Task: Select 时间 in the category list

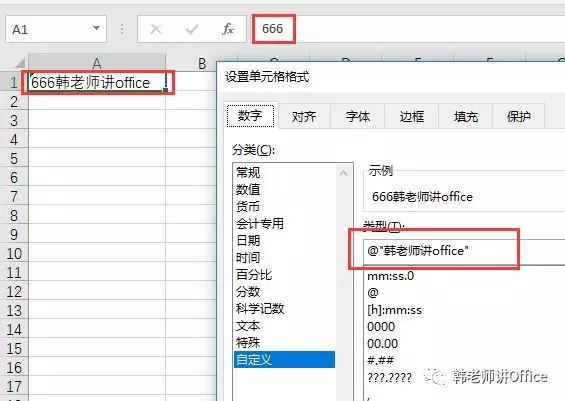Action: point(285,257)
